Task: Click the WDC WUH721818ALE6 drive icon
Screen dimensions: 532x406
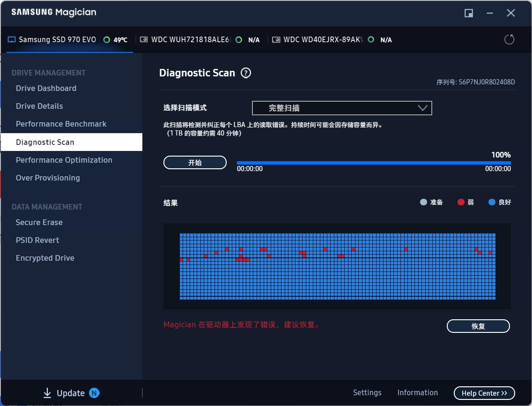Action: click(144, 40)
